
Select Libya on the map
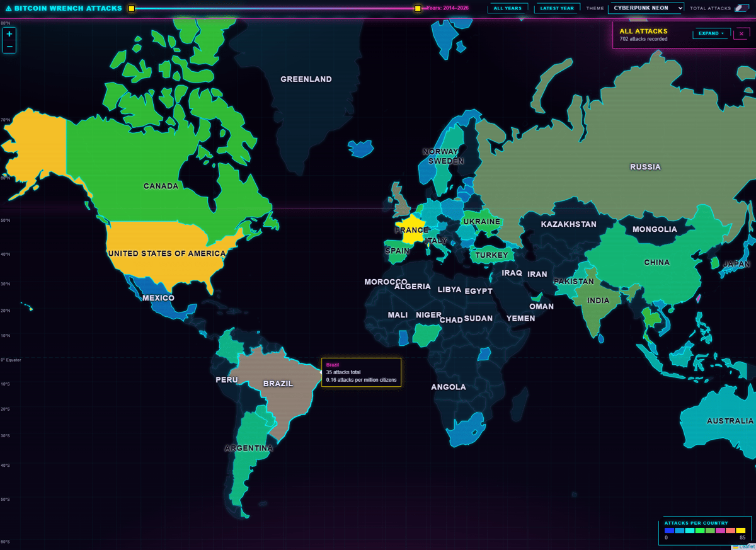point(449,290)
